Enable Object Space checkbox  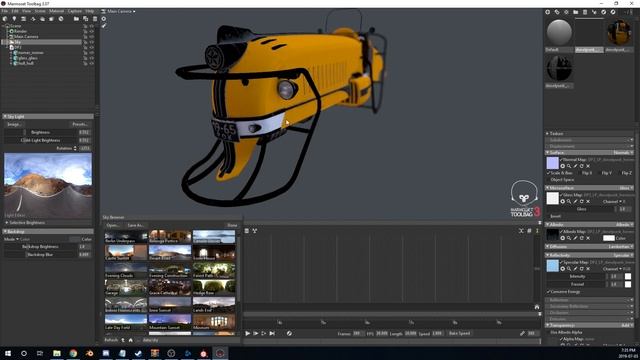548,180
